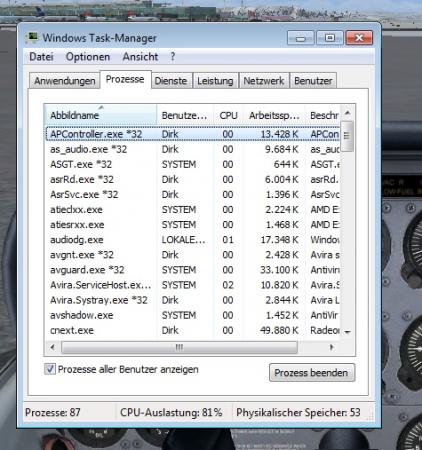Screen dimensions: 422x450
Task: Sort by the CPU column header
Action: [228, 115]
